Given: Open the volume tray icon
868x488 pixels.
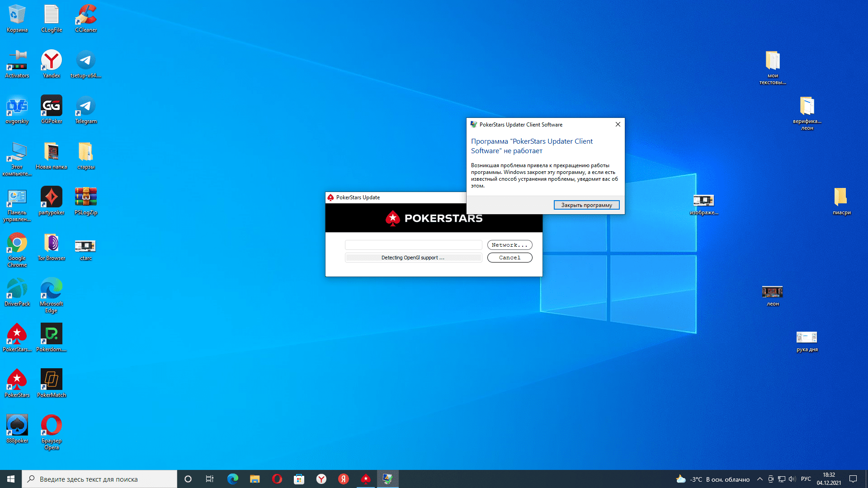Looking at the screenshot, I should pos(792,479).
